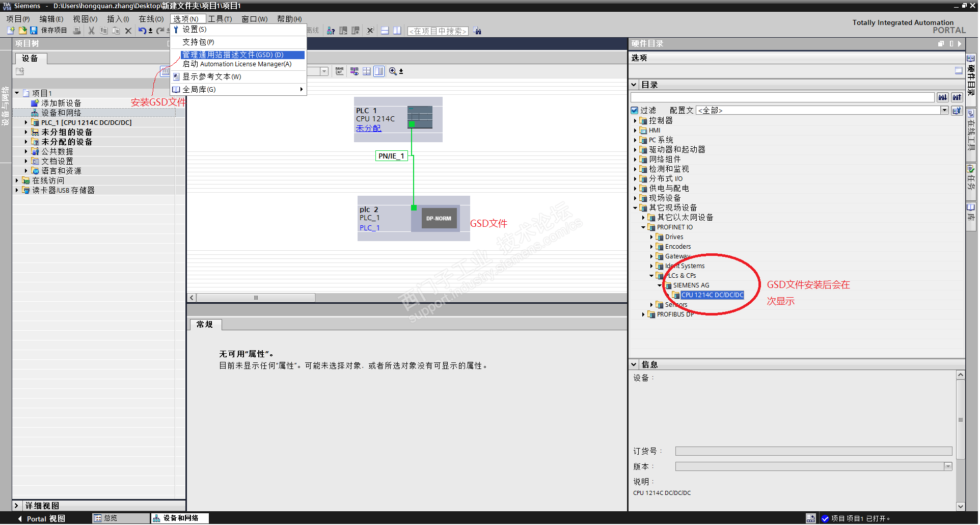Select the 设备和网络 taskbar tab
This screenshot has height=525, width=980.
pyautogui.click(x=180, y=518)
